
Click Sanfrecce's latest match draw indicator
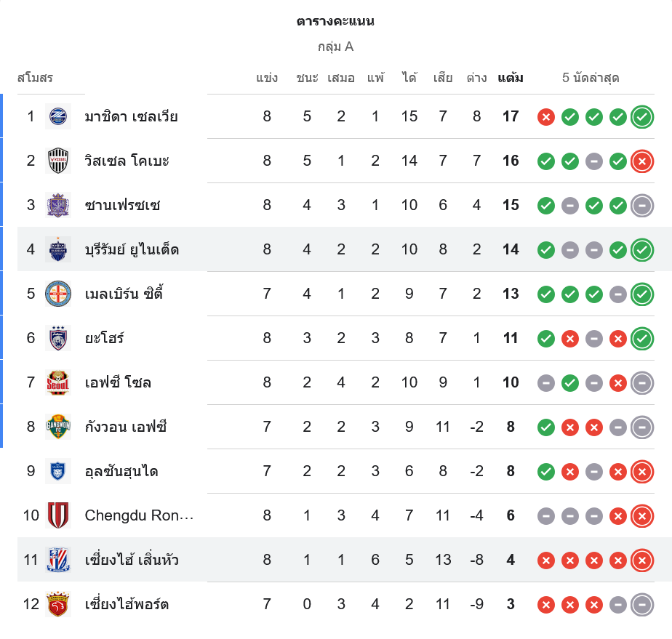pyautogui.click(x=641, y=205)
